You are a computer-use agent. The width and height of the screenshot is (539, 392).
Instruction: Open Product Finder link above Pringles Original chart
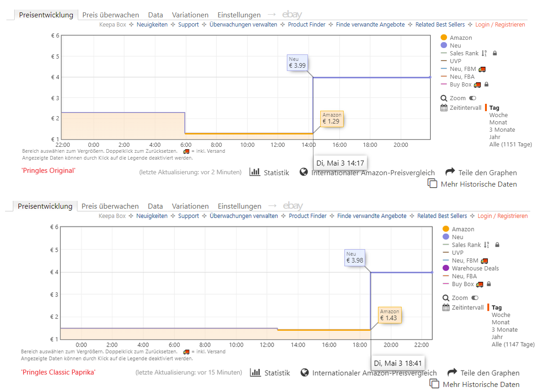[x=307, y=25]
